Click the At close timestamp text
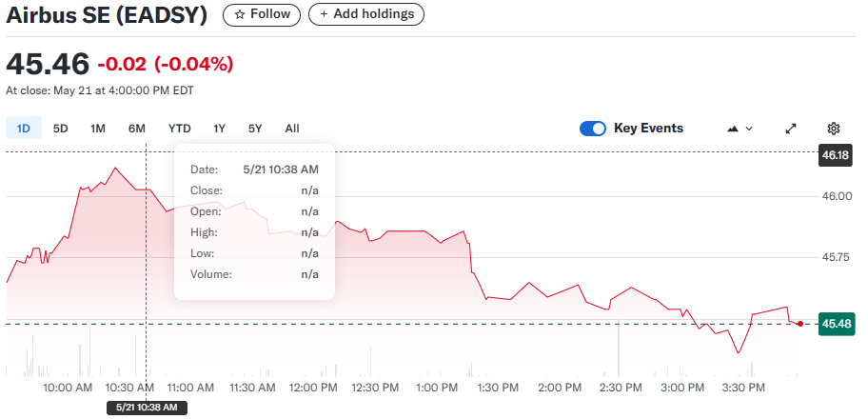This screenshot has width=868, height=419. coord(100,90)
